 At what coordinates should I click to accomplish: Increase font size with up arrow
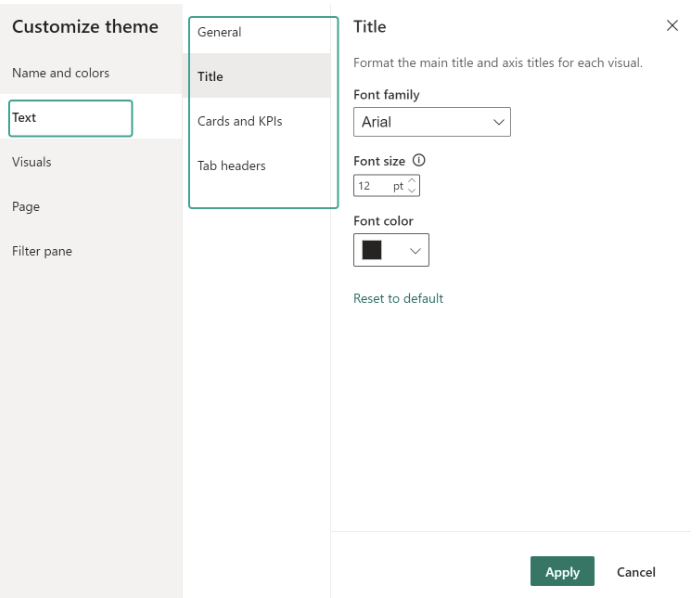tap(413, 181)
